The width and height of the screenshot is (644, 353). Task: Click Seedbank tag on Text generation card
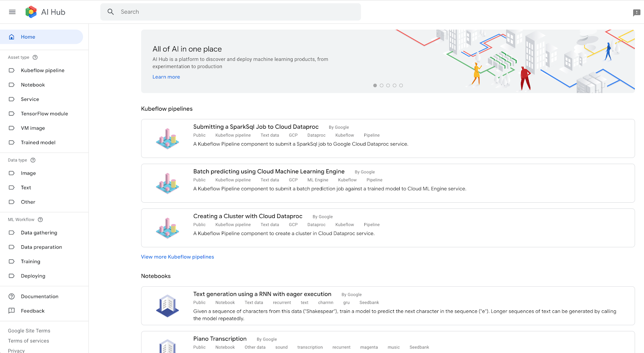[x=369, y=303]
